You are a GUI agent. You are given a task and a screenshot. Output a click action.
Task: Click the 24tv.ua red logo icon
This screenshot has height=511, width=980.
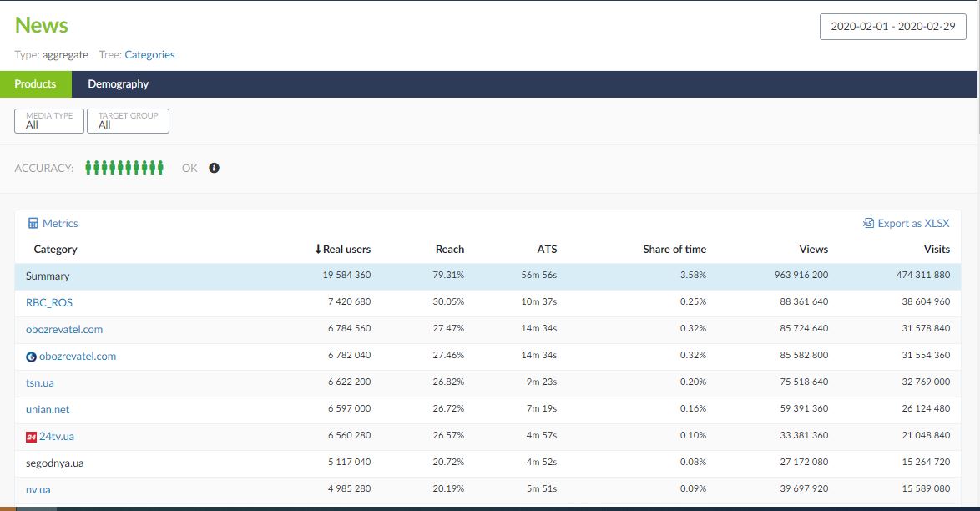pos(32,437)
